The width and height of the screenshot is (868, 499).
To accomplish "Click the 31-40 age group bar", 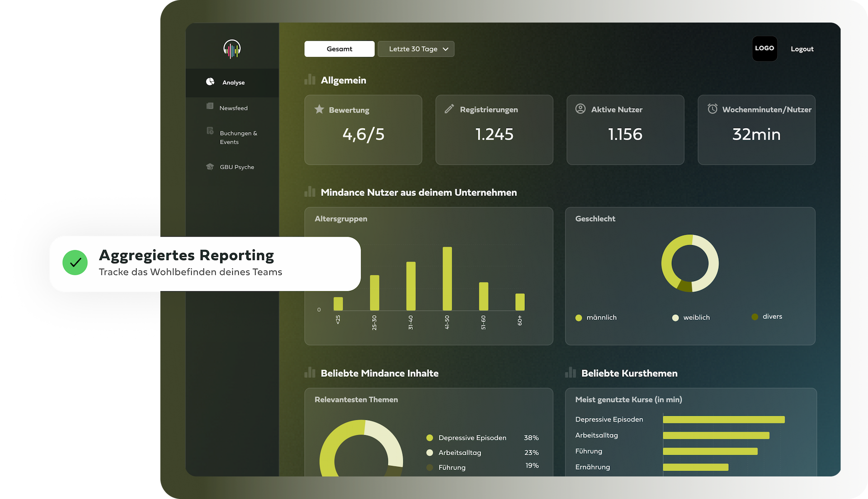I will pyautogui.click(x=411, y=286).
